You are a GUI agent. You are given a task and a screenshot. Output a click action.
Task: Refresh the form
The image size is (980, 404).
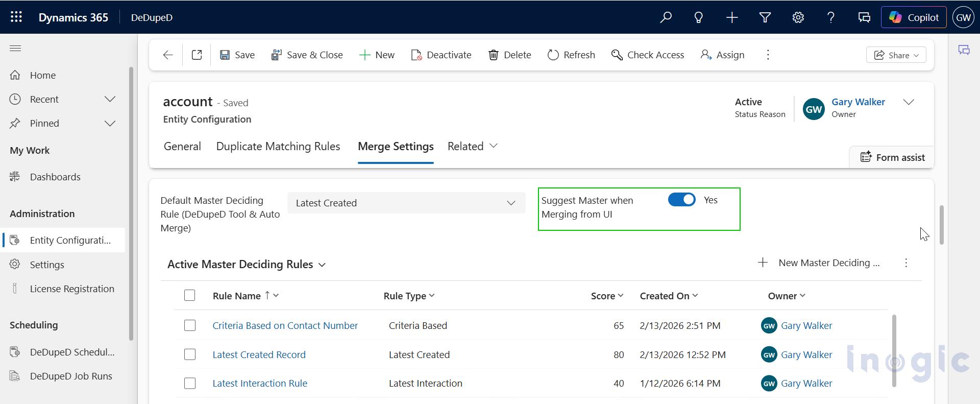571,55
